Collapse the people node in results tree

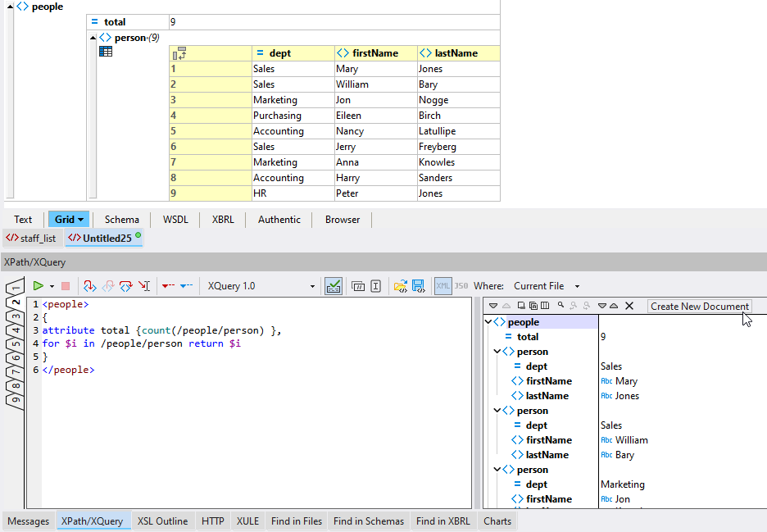489,322
